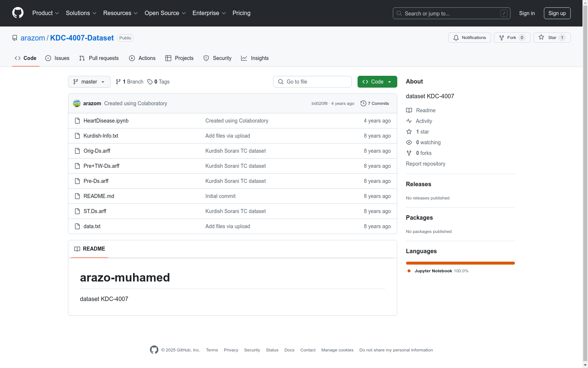Open the HeartDisease.ipynb file

click(x=106, y=121)
